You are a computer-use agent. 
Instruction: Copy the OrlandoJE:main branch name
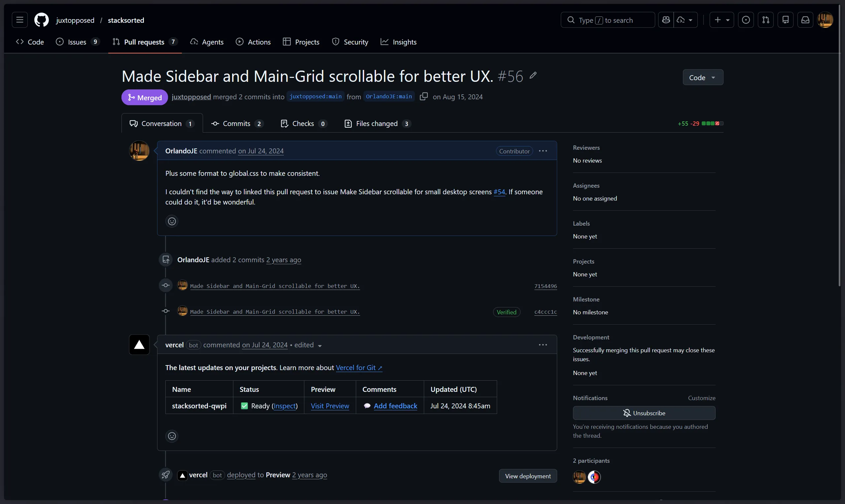tap(424, 96)
